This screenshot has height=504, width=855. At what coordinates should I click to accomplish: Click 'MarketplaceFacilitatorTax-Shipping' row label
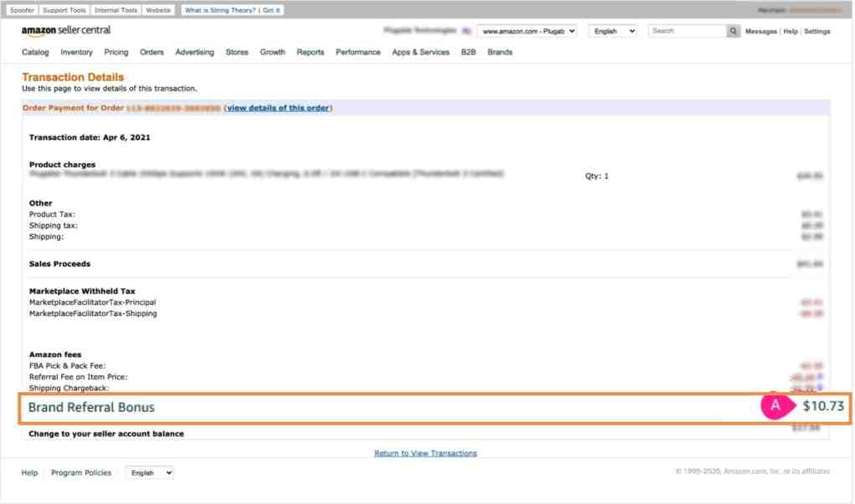(x=93, y=313)
